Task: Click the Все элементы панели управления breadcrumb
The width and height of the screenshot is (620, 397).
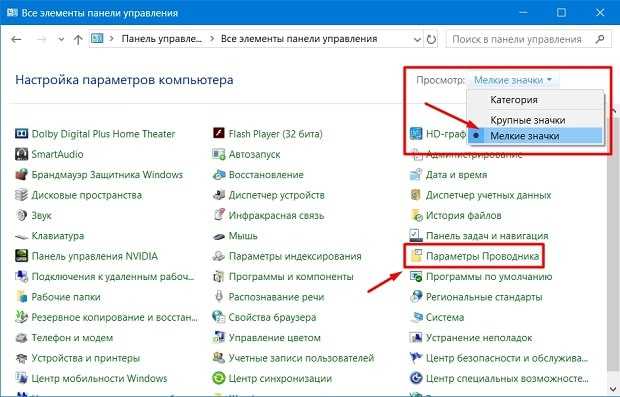Action: coord(299,39)
